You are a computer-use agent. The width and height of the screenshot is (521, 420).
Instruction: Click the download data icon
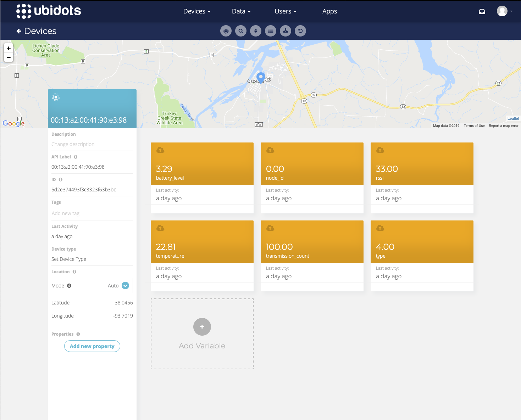(x=286, y=31)
